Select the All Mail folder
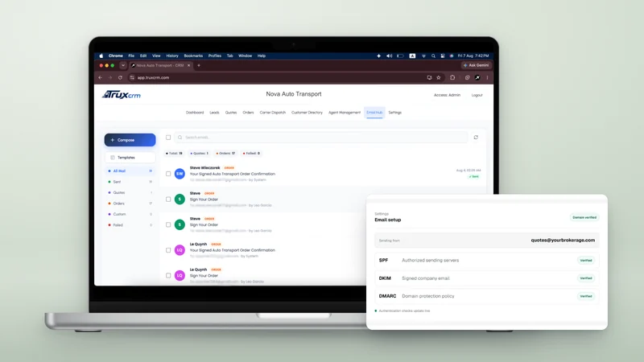This screenshot has width=644, height=362. point(130,171)
